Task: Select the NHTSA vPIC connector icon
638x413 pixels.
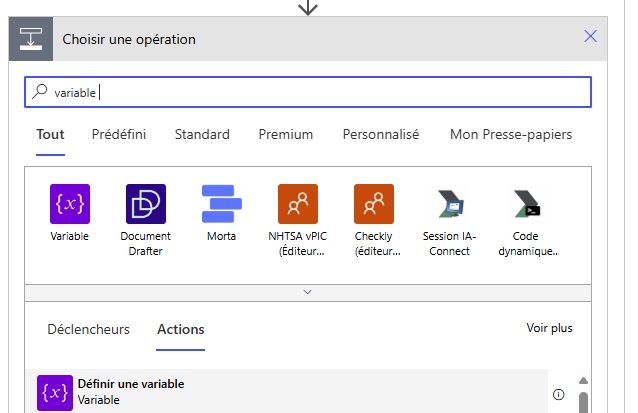Action: click(x=297, y=204)
